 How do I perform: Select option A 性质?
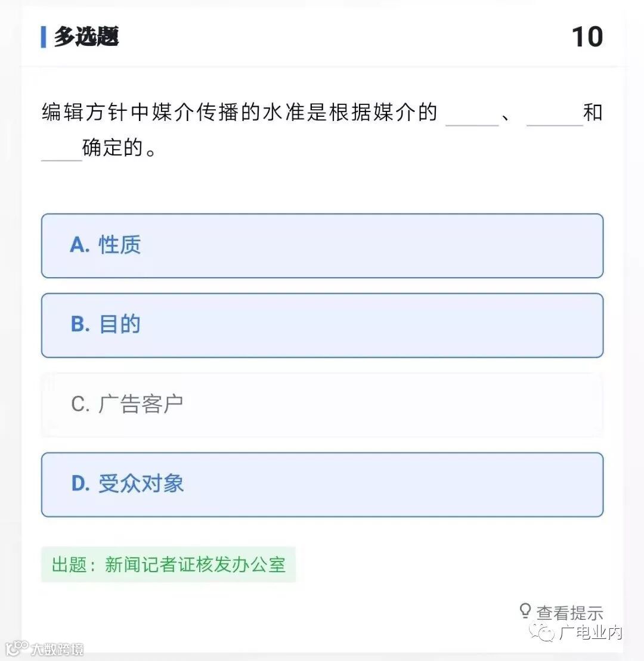322,246
